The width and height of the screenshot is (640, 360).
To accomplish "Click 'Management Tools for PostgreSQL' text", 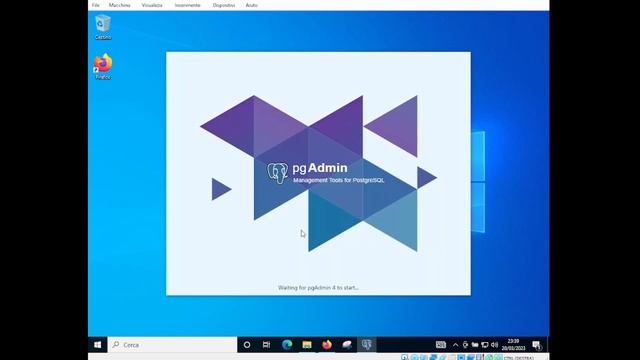I will click(339, 180).
